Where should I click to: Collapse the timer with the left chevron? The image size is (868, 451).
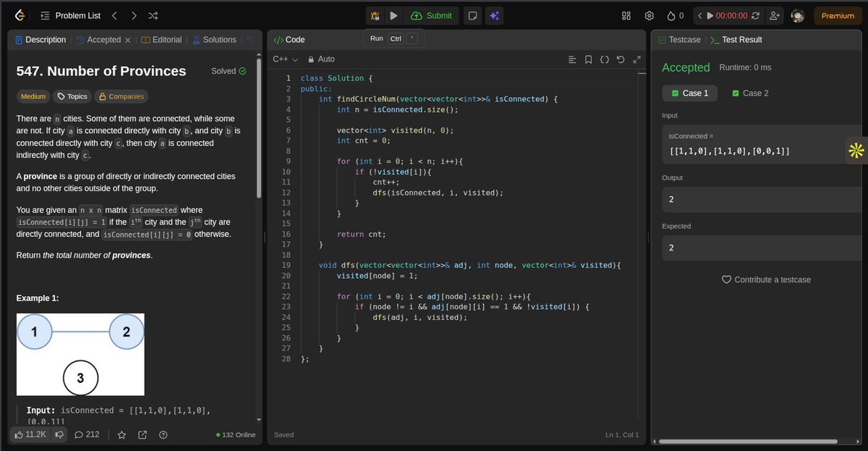pyautogui.click(x=699, y=15)
